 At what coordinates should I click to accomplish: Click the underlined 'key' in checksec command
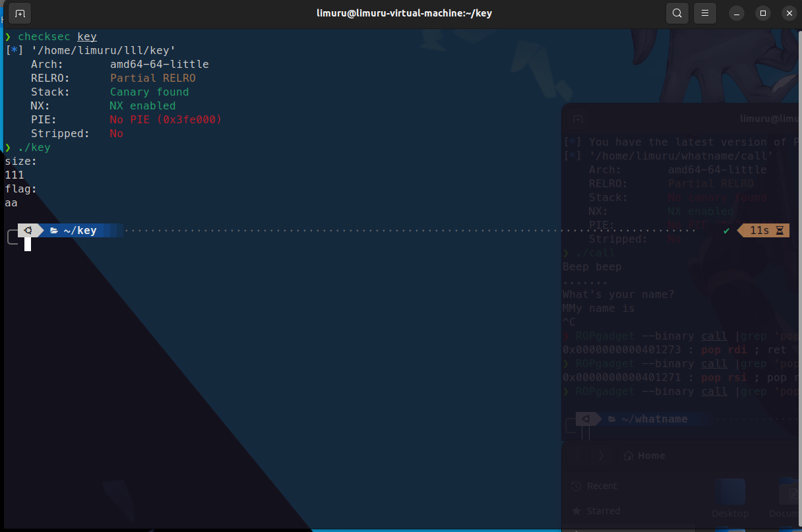[86, 37]
